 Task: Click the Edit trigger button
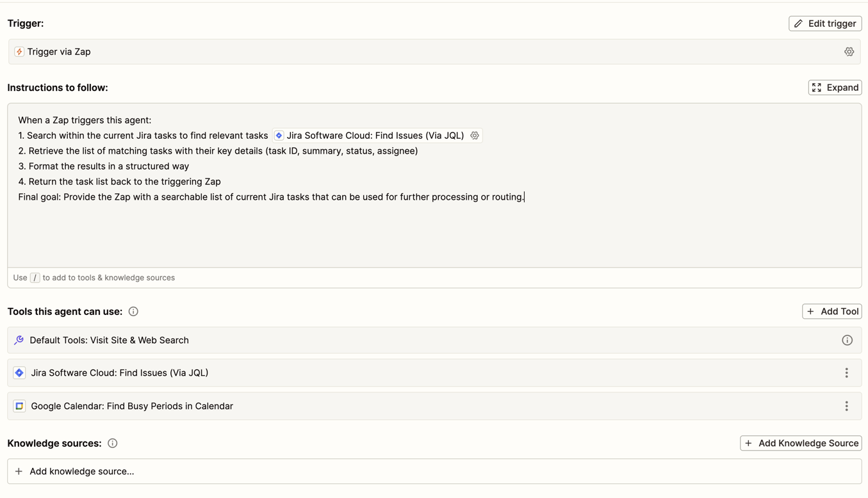[825, 24]
